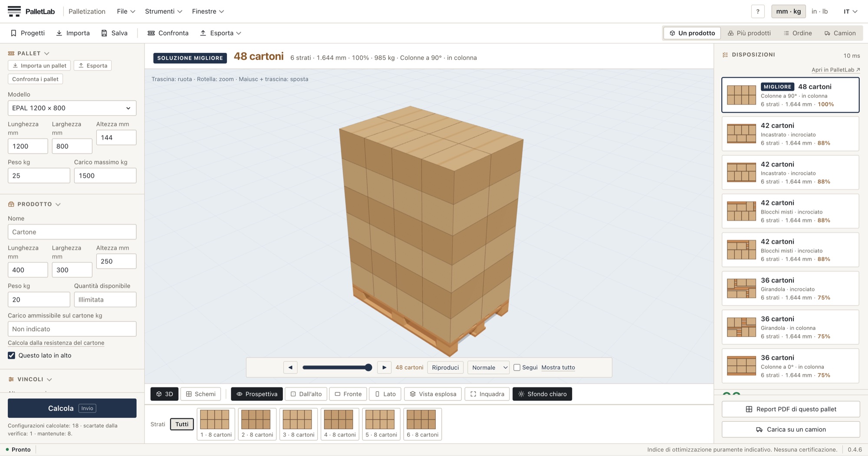The height and width of the screenshot is (456, 868).
Task: Switch to 3D view
Action: point(164,394)
